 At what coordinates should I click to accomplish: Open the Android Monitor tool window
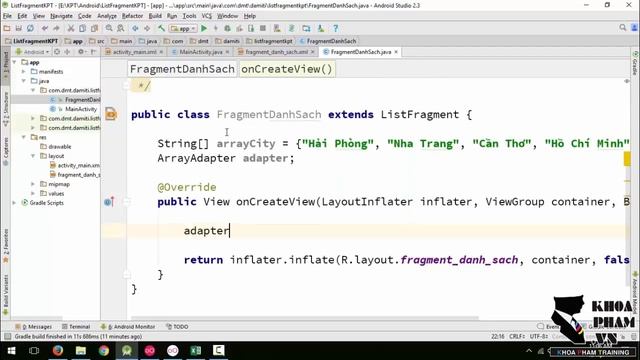pos(128,327)
